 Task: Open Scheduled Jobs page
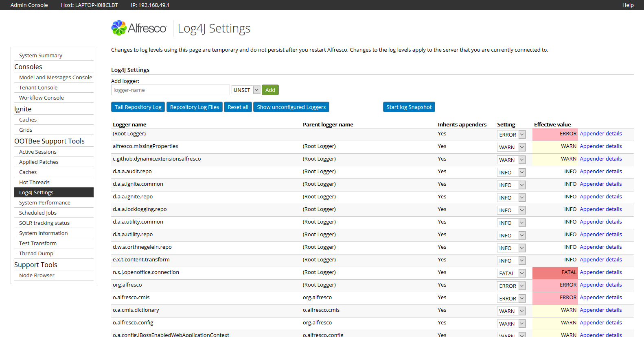tap(38, 213)
